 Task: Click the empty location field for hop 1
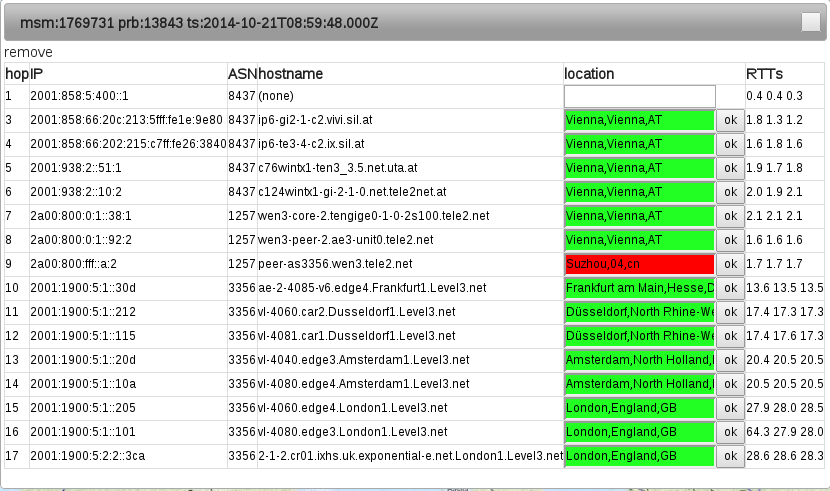click(x=639, y=96)
